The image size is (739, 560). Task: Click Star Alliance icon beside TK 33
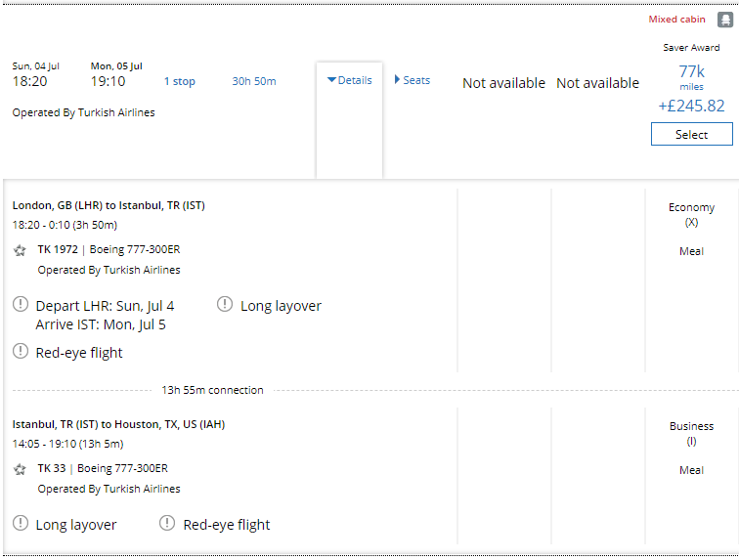pyautogui.click(x=20, y=469)
